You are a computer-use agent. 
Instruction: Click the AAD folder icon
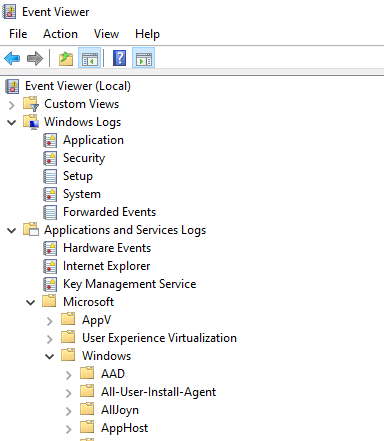(87, 373)
